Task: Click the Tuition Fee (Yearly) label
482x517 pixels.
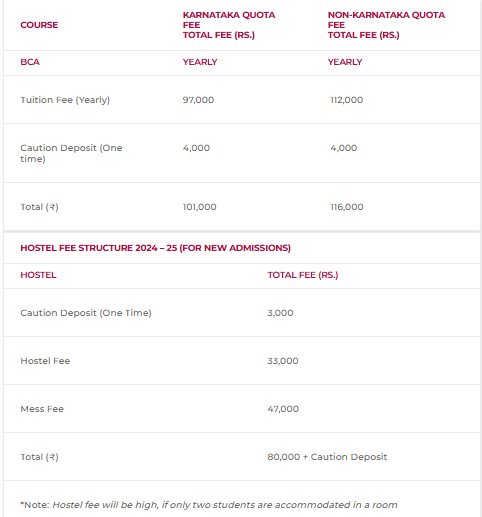Action: pyautogui.click(x=65, y=100)
